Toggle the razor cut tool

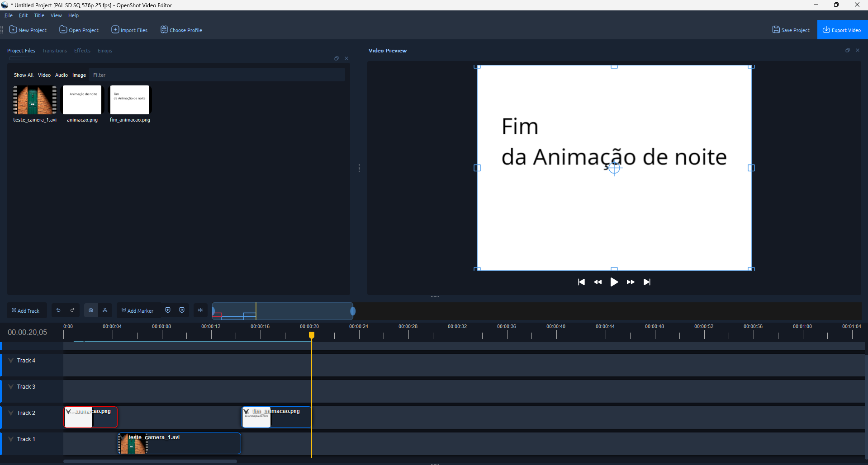[105, 310]
